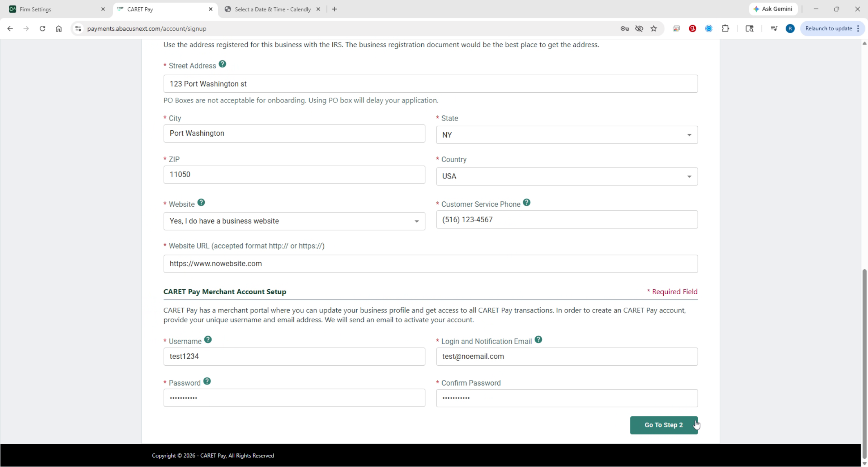Viewport: 868px width, 467px height.
Task: Click the ZIP code field
Action: click(294, 174)
